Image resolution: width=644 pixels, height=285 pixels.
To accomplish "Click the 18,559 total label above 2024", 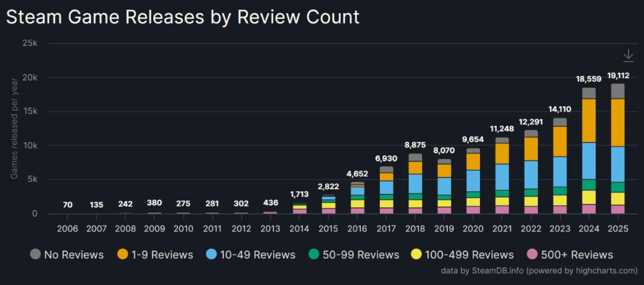I will pyautogui.click(x=589, y=79).
